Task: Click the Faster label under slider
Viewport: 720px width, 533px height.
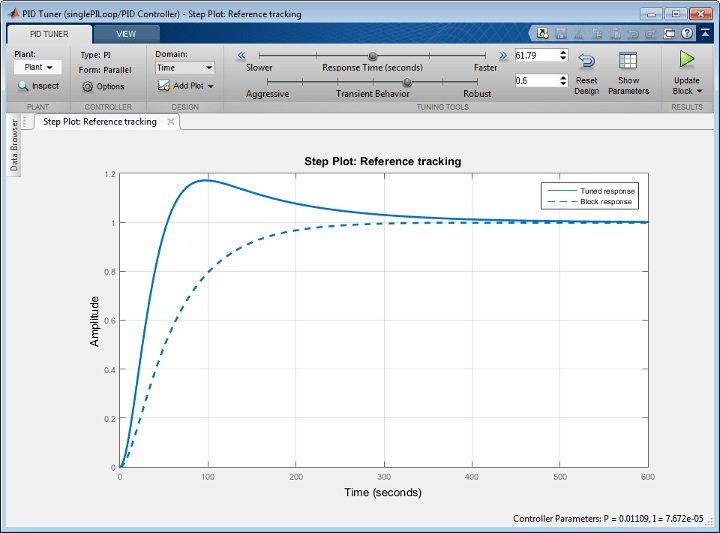Action: (485, 67)
